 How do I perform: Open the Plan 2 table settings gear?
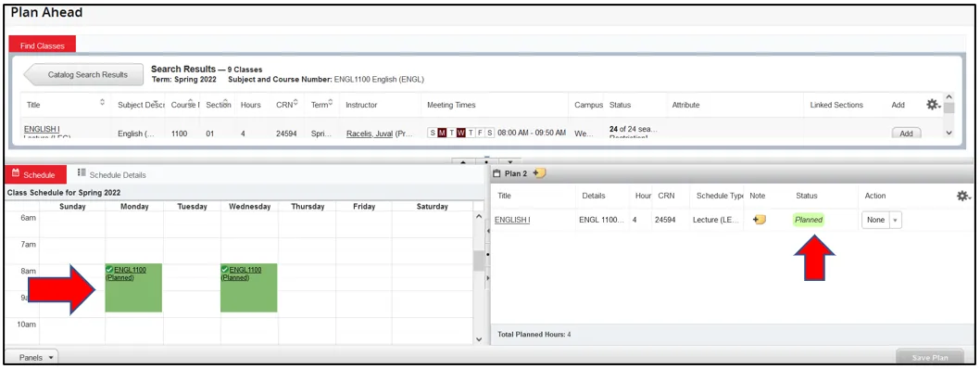coord(963,196)
